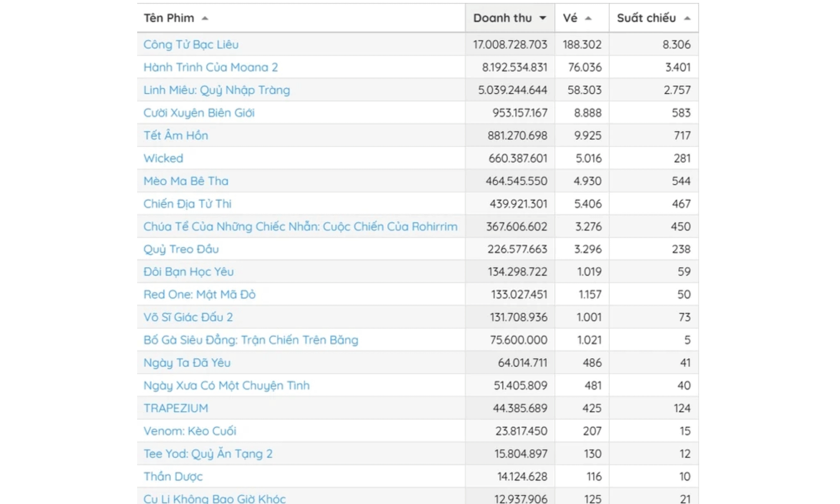Open Cu Li Không Bao Giờ Khóc link
Screen dimensions: 840x504
(214, 499)
